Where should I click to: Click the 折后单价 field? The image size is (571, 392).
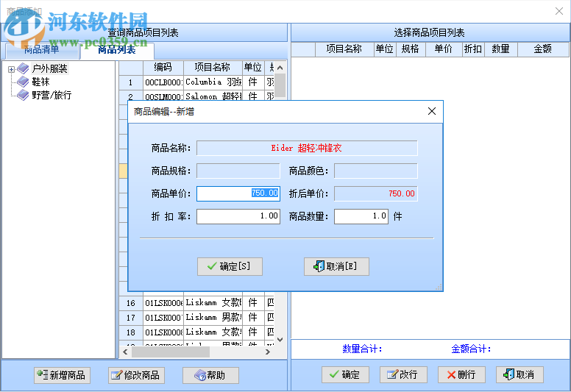[376, 193]
